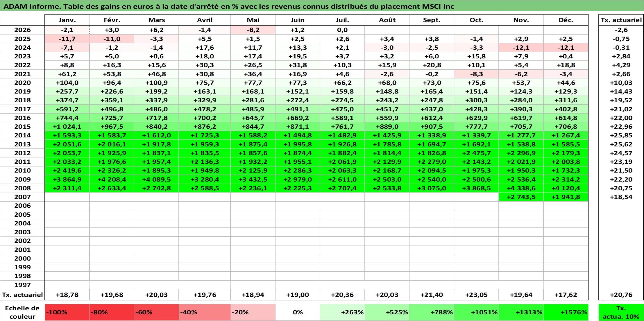Select the 1997 row label
Image resolution: width=644 pixels, height=321 pixels.
[x=22, y=285]
